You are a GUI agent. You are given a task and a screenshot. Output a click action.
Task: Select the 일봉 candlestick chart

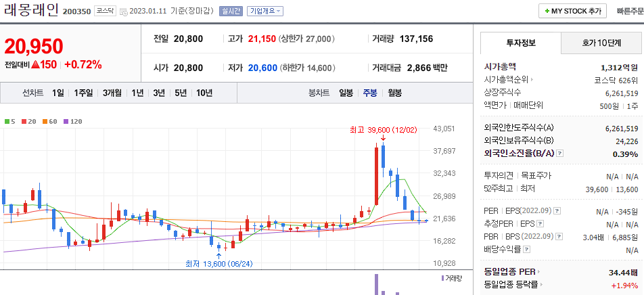point(346,93)
